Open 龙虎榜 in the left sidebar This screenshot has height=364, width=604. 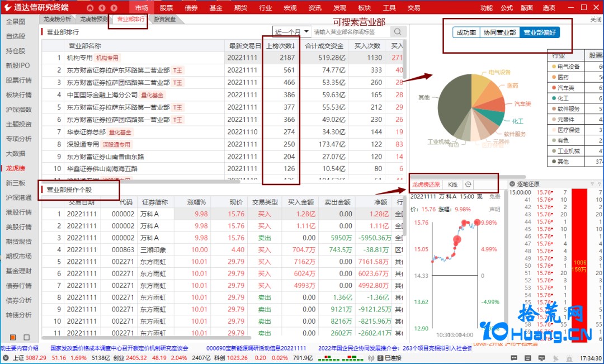click(x=16, y=168)
